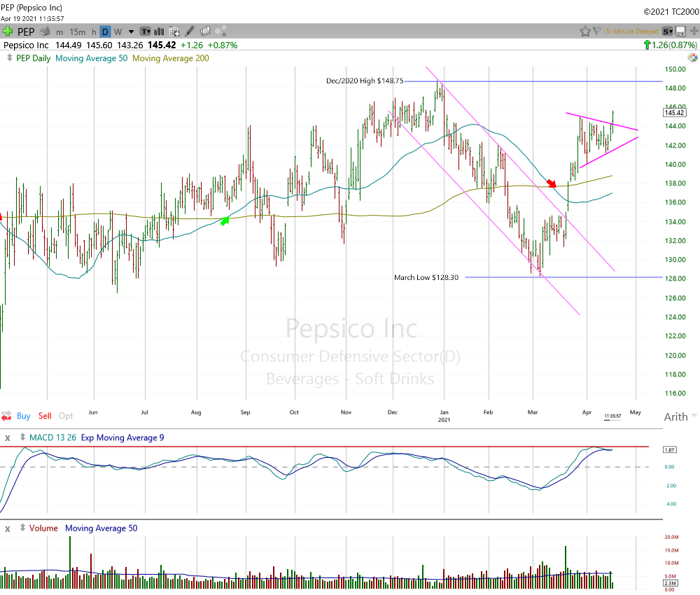Close the Volume indicator pane
The image size is (700, 595).
click(x=8, y=528)
